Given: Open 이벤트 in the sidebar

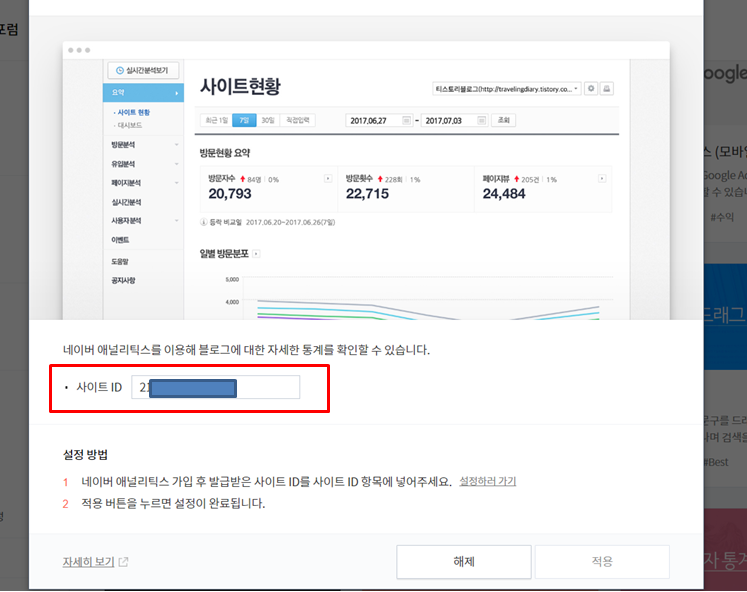Looking at the screenshot, I should 120,240.
